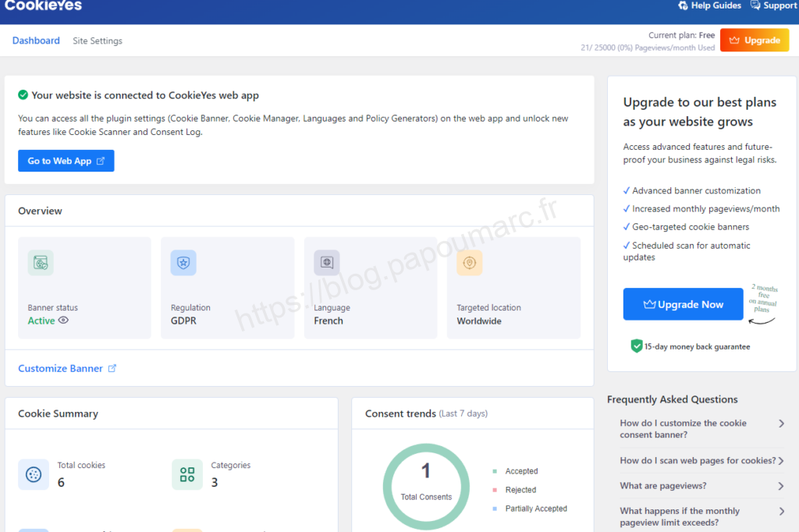Screen dimensions: 799x532
Task: Toggle banner preview eye icon next to Active
Action: (63, 320)
